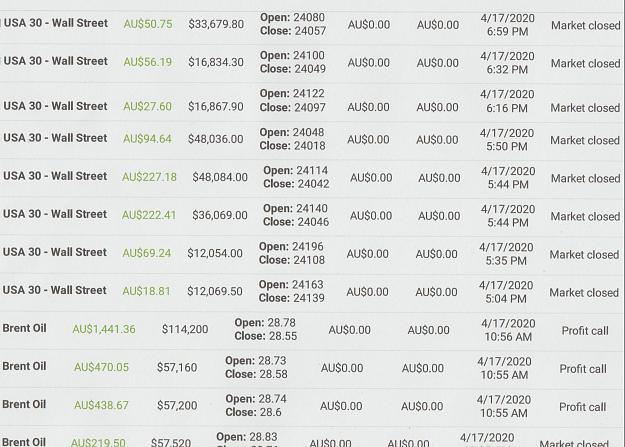Select the Open 24100 Close 24049 price cell
This screenshot has height=447, width=625.
click(x=293, y=62)
